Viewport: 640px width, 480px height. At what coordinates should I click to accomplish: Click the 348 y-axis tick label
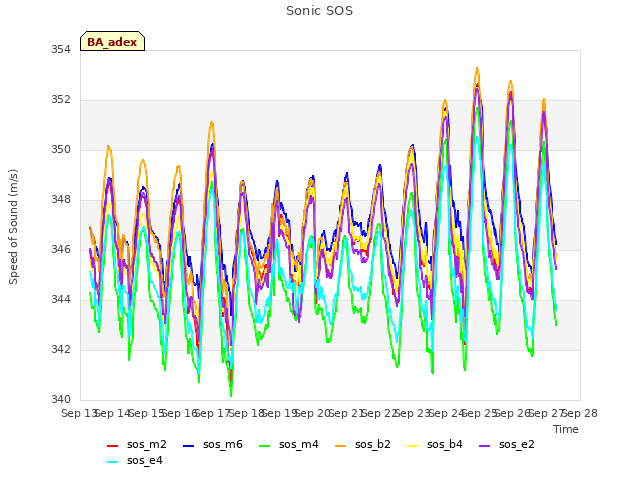[61, 200]
